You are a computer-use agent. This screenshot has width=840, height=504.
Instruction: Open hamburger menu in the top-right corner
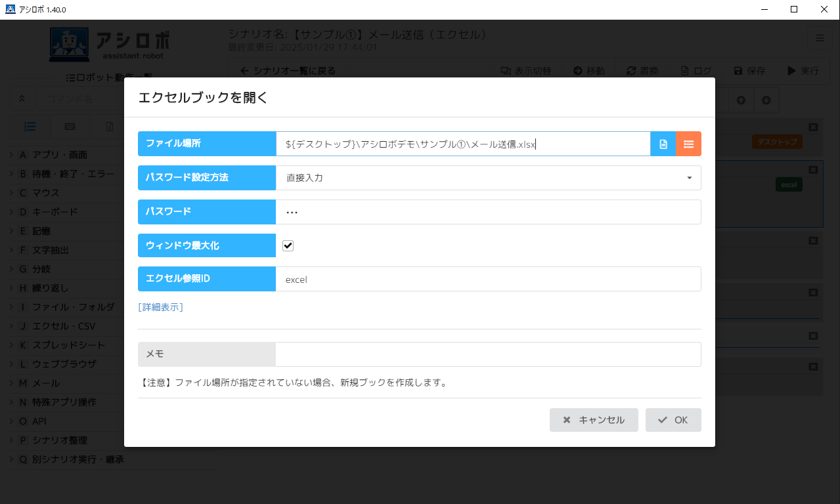click(820, 38)
